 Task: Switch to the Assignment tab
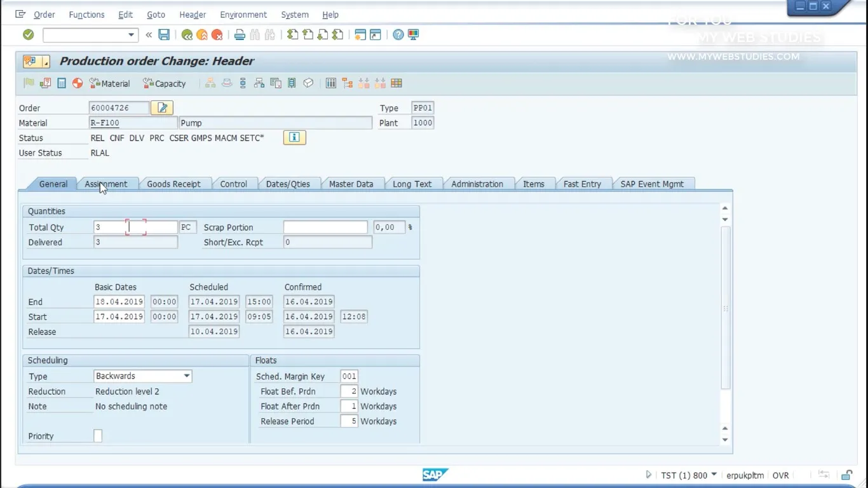[x=106, y=184]
